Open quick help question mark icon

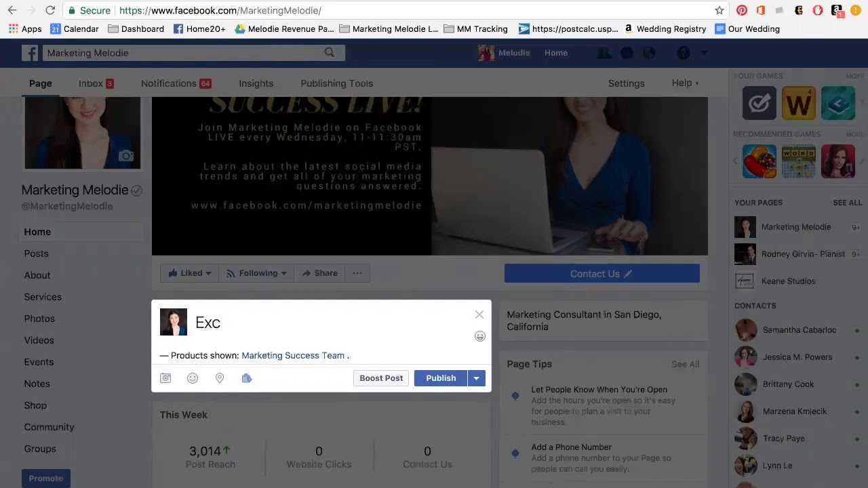pos(684,53)
